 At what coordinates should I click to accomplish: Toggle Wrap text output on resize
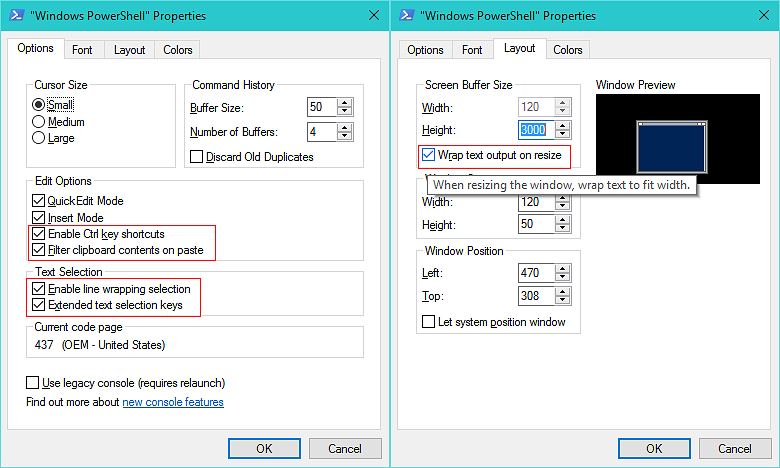tap(428, 155)
